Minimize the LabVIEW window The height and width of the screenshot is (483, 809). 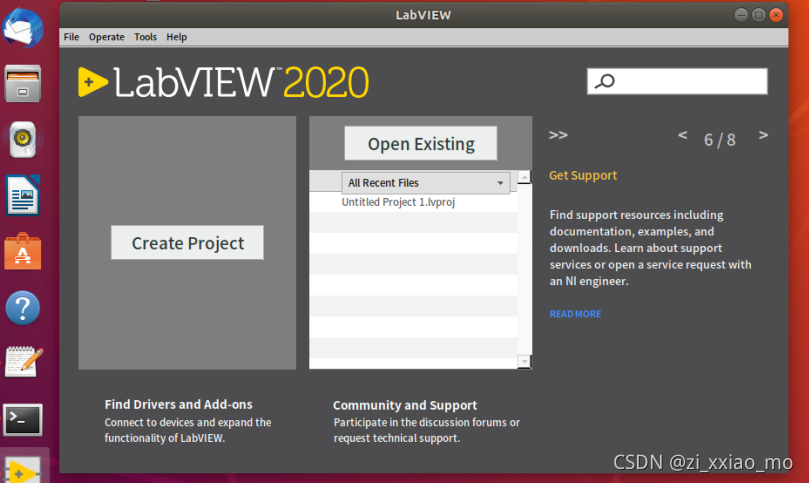pos(741,15)
